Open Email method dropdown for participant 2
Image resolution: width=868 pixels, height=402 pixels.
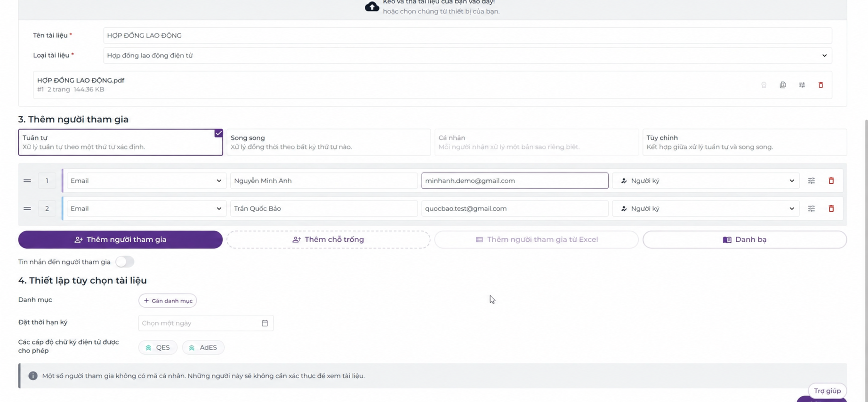pos(146,208)
